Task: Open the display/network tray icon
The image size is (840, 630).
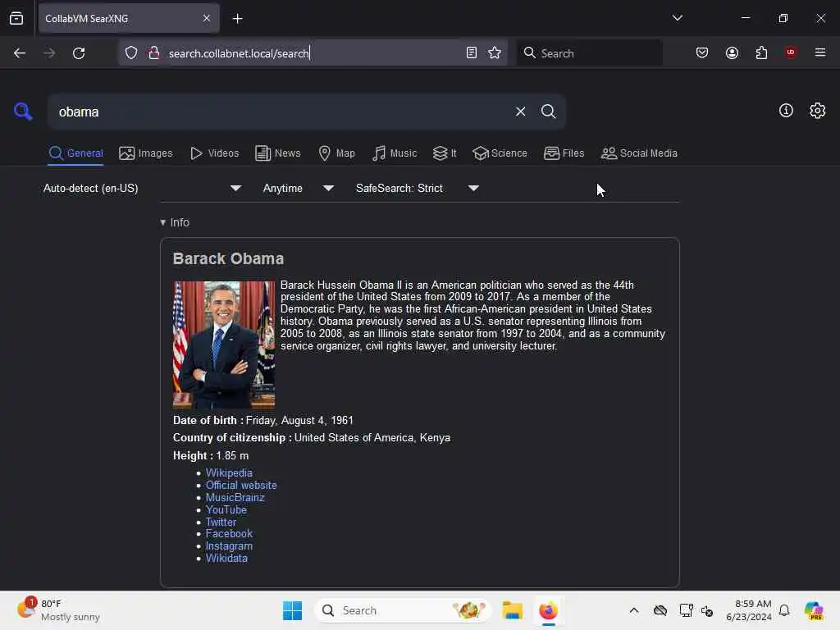Action: point(686,610)
